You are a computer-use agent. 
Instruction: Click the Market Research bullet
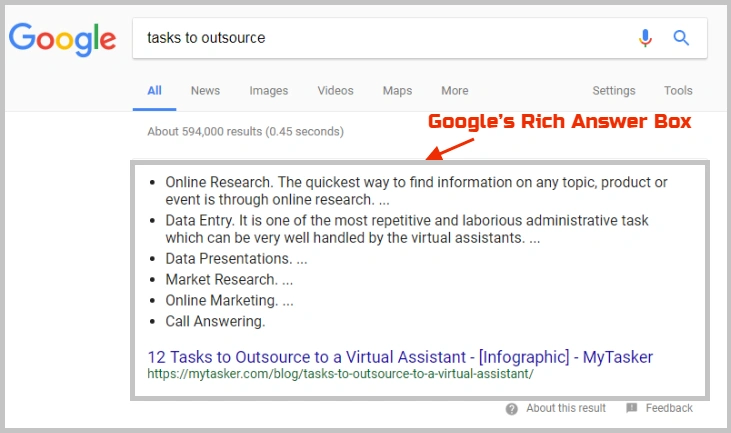point(229,280)
